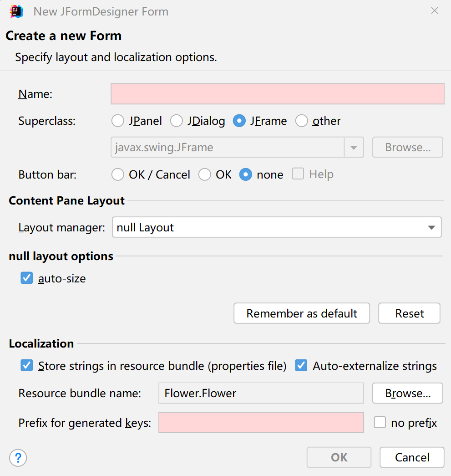Viewport: 451px width, 476px height.
Task: Click the Reset button
Action: [410, 313]
